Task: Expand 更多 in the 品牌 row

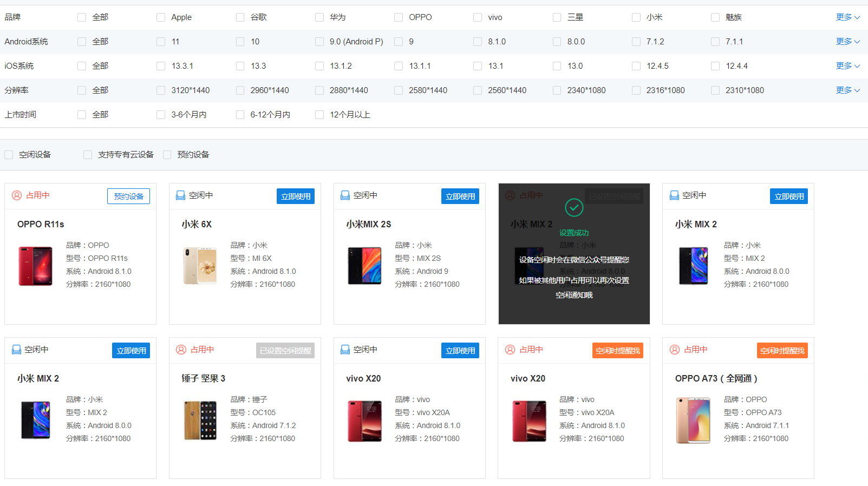Action: pyautogui.click(x=847, y=17)
